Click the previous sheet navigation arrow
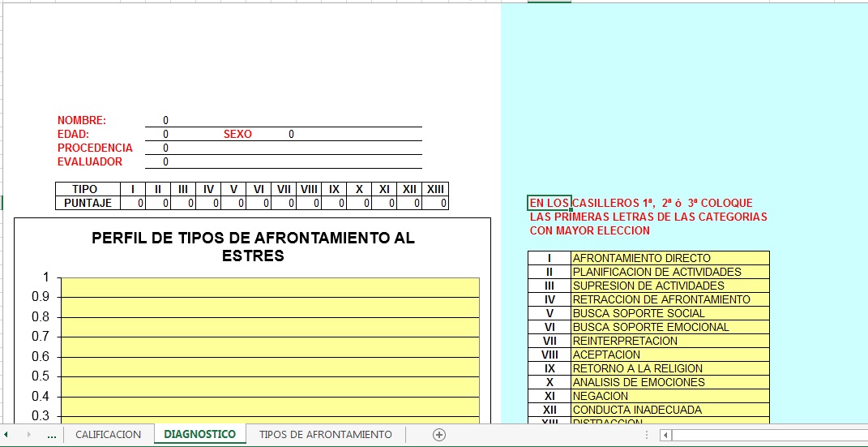The image size is (868, 447). [x=6, y=435]
